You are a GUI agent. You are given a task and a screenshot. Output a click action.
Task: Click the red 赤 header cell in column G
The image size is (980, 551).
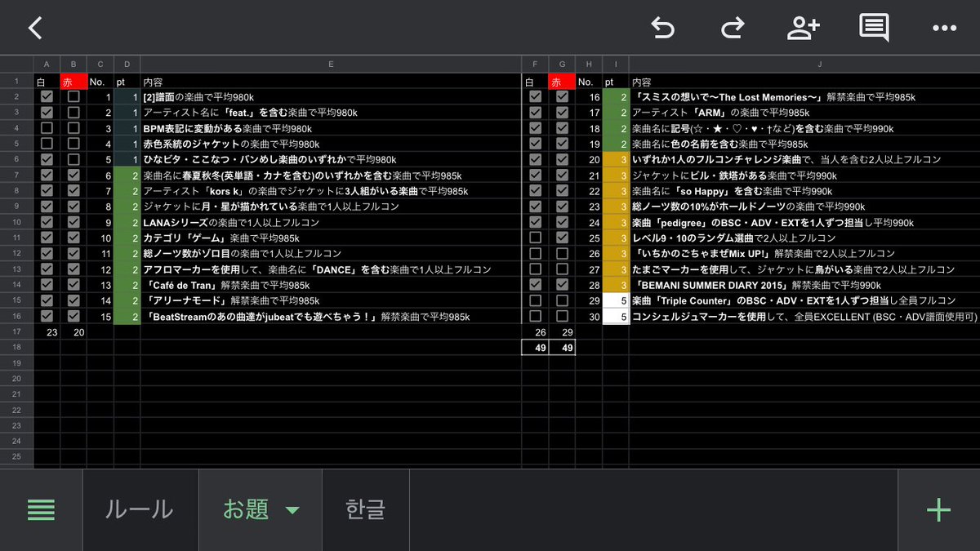562,82
